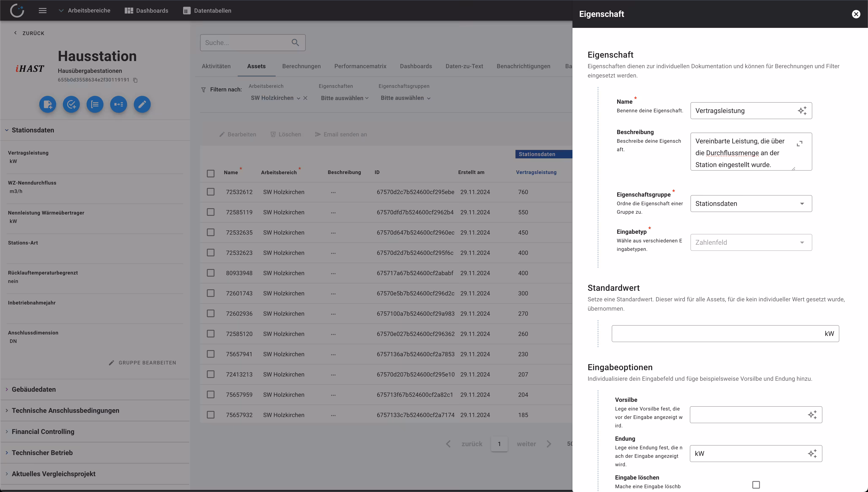Image resolution: width=868 pixels, height=492 pixels.
Task: Click the blue pencil edit action button
Action: (142, 104)
